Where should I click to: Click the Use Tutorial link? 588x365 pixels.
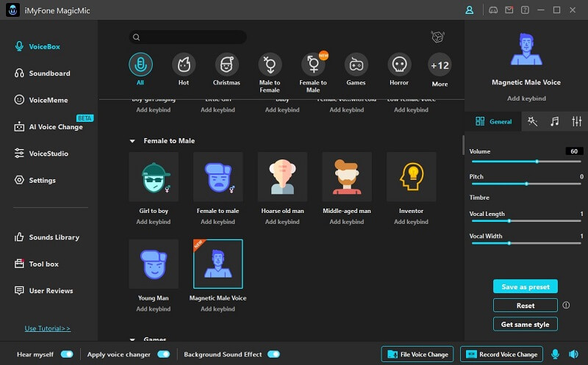[47, 328]
